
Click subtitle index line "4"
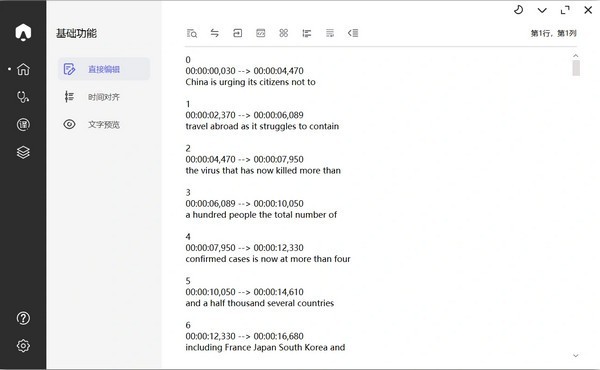pyautogui.click(x=188, y=236)
